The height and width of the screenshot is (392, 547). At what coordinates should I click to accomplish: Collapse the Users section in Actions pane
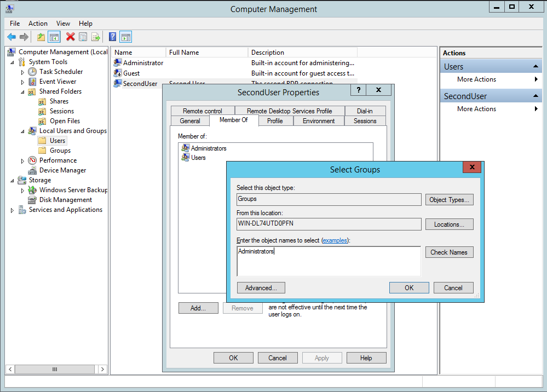(536, 66)
